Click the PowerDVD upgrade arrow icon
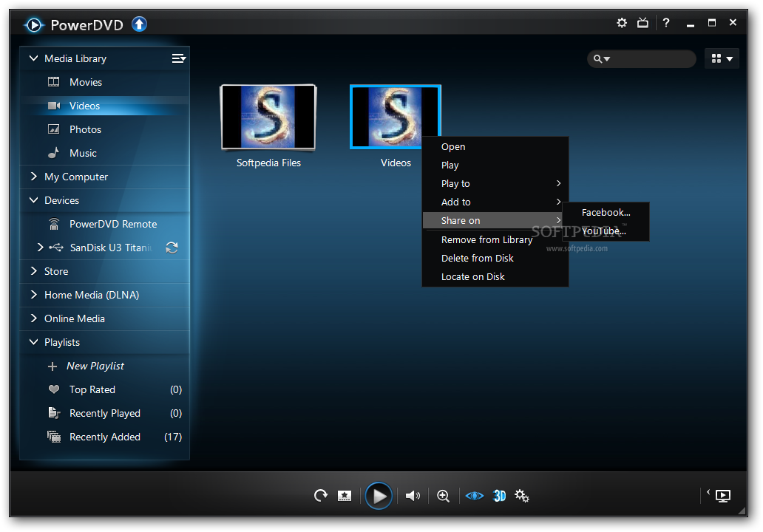 pos(139,24)
